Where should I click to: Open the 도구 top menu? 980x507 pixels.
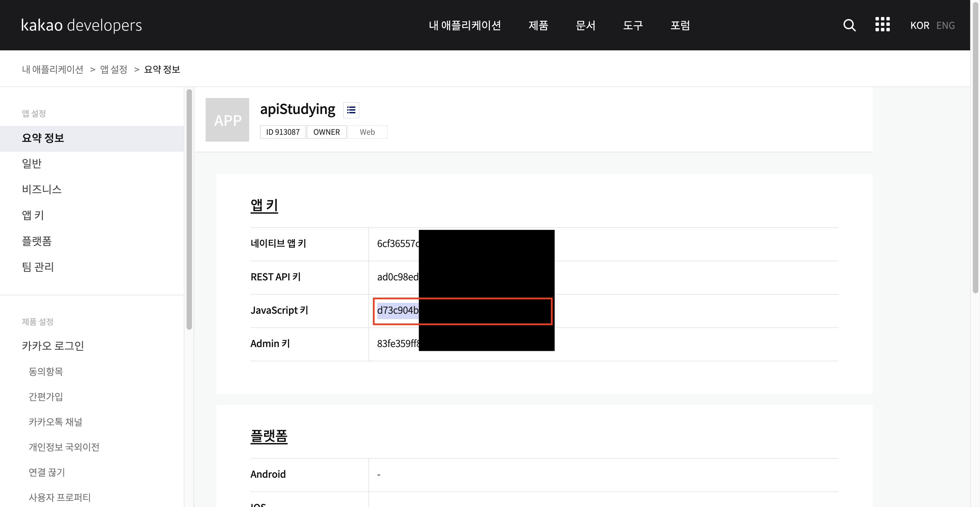(x=633, y=26)
